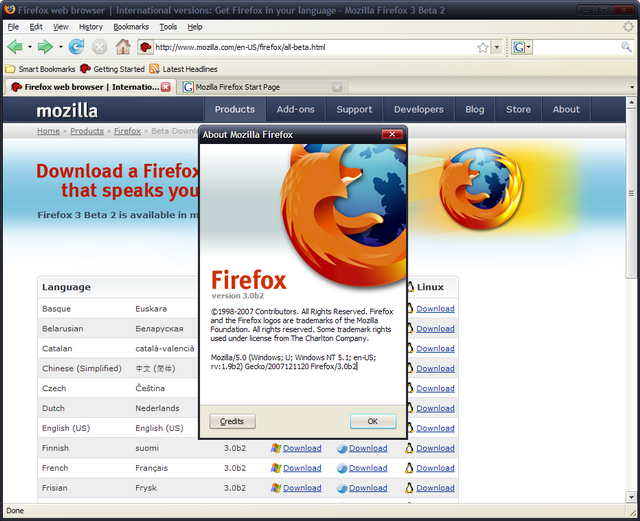The width and height of the screenshot is (640, 521).
Task: Click Blog in mozilla navigation
Action: (x=475, y=109)
